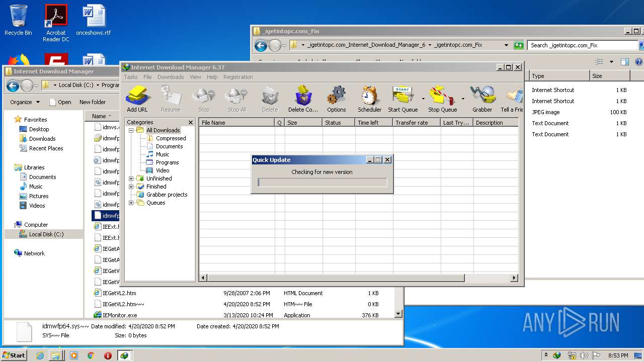Expand the Queues category
The image size is (644, 362).
point(131,203)
